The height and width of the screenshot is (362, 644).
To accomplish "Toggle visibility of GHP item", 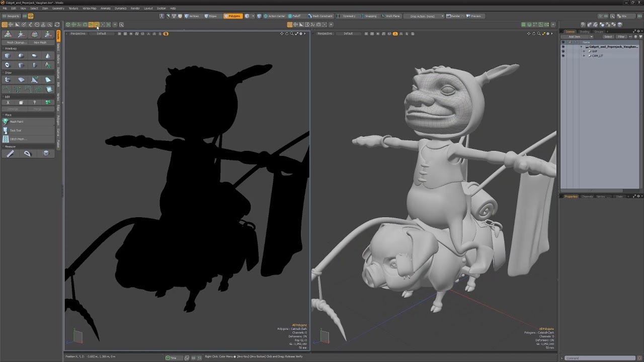I will click(x=563, y=51).
